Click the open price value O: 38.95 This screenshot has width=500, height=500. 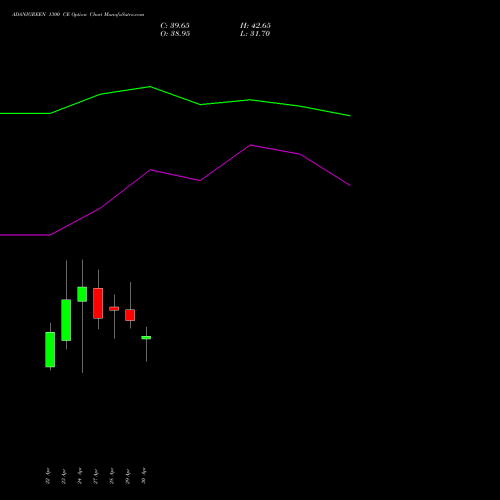click(175, 34)
